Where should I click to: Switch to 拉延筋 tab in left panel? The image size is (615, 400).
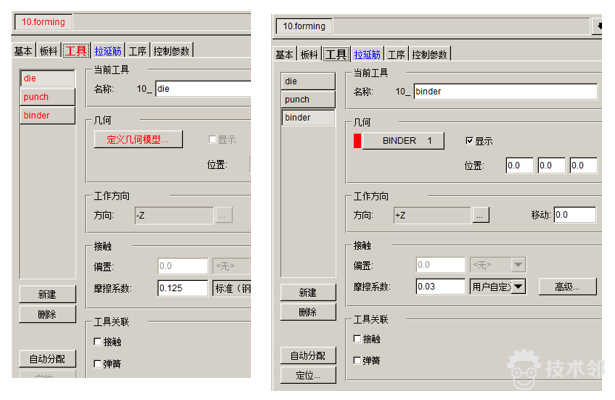click(x=106, y=50)
